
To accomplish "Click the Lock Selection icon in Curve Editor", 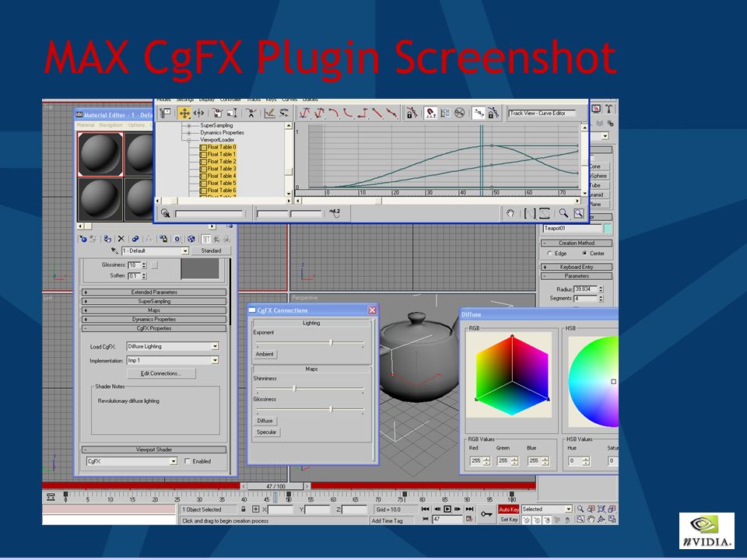I will (x=412, y=114).
